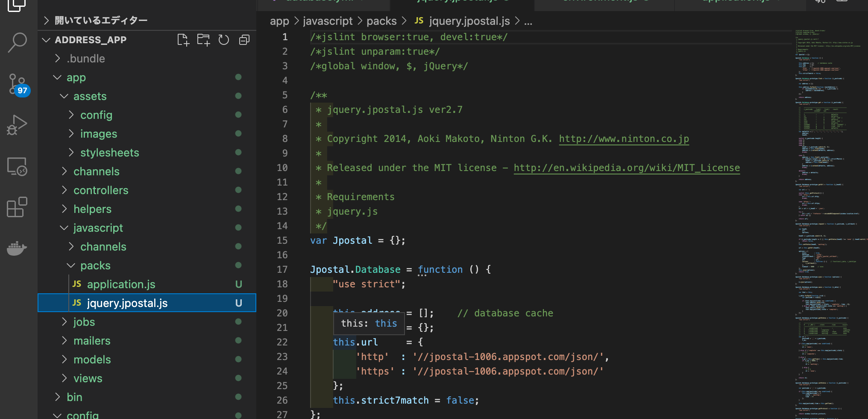Viewport: 868px width, 419px height.
Task: Click 'jquery.jpostal.js' in the breadcrumb
Action: click(469, 21)
